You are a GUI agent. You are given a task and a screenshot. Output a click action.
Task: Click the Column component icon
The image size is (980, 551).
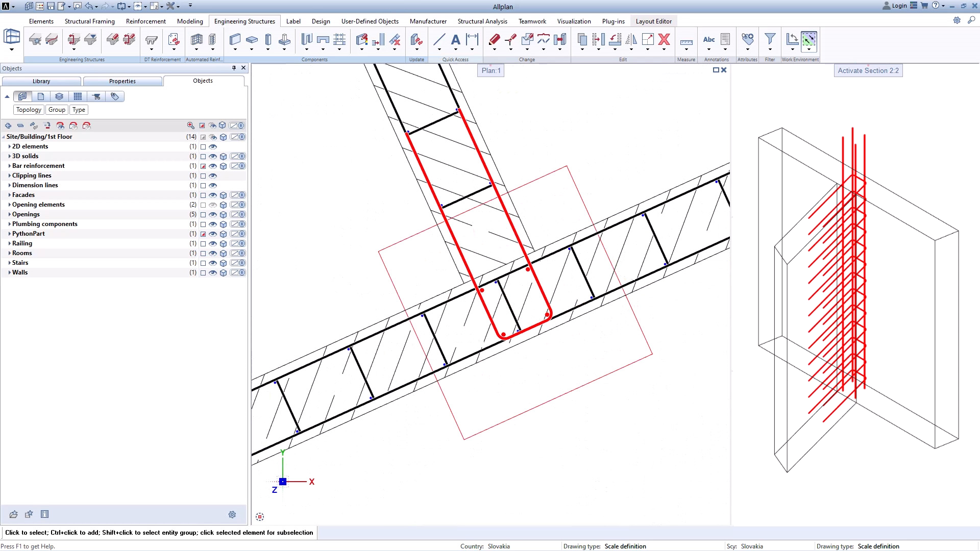click(268, 39)
